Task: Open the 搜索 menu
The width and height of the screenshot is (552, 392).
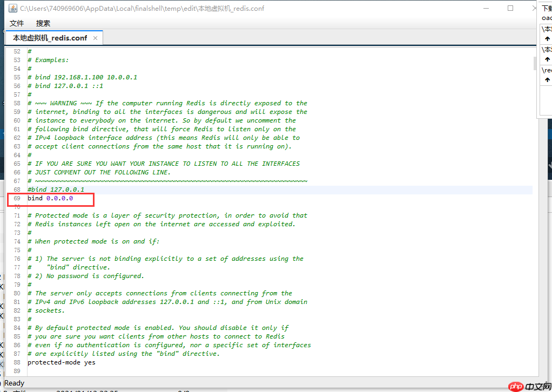Action: [x=43, y=23]
